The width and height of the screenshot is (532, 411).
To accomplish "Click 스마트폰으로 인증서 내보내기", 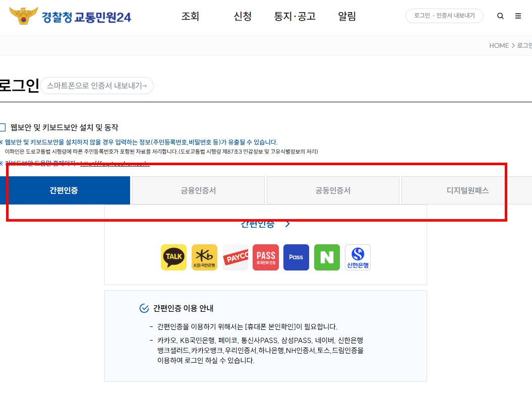I will (x=96, y=86).
